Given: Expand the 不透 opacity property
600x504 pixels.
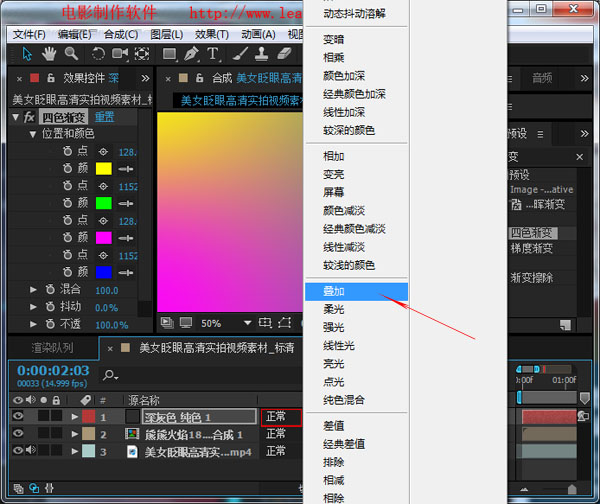Looking at the screenshot, I should pyautogui.click(x=33, y=324).
